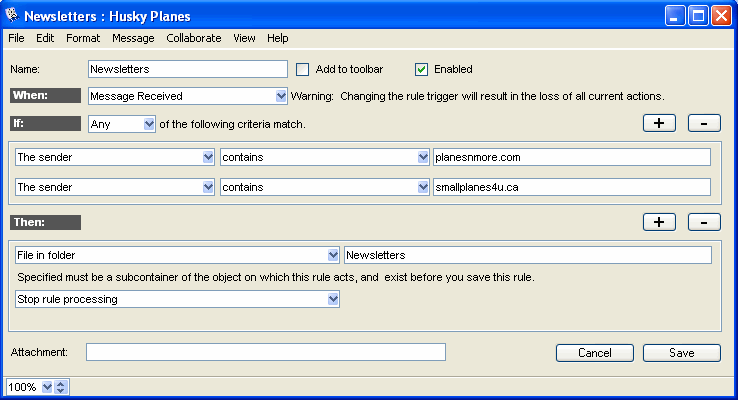Screen dimensions: 738x400
Task: Click the Cancel button
Action: (x=594, y=353)
